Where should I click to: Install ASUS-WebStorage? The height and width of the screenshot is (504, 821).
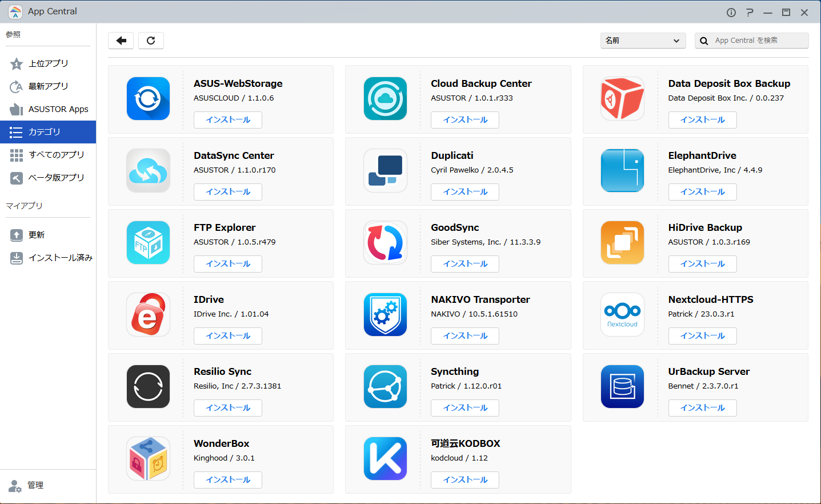point(228,120)
